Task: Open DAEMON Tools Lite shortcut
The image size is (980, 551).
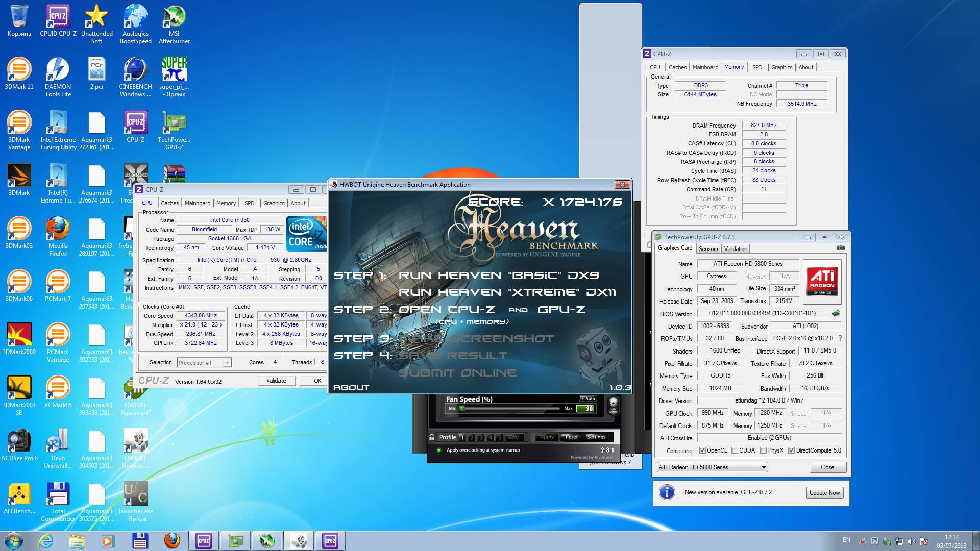Action: 58,78
